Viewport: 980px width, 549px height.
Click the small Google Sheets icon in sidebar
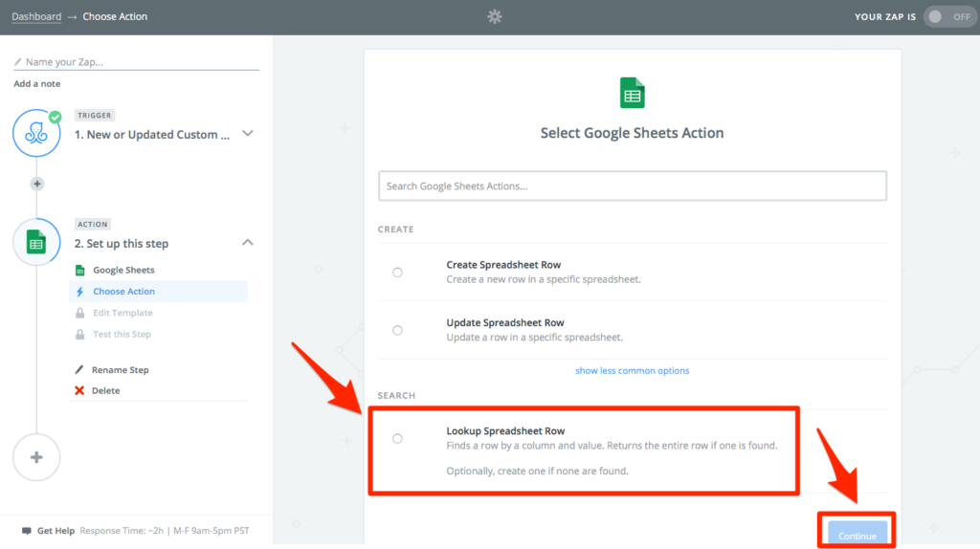tap(80, 270)
